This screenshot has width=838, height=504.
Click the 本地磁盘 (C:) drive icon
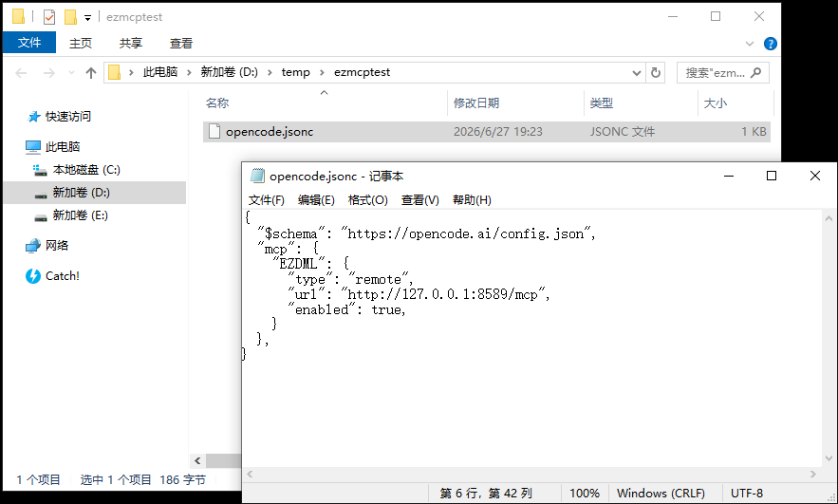pyautogui.click(x=40, y=170)
